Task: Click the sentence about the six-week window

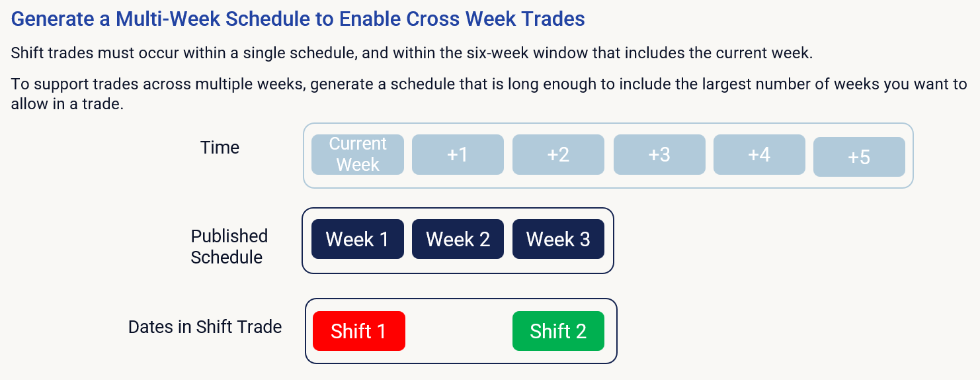Action: click(x=411, y=53)
